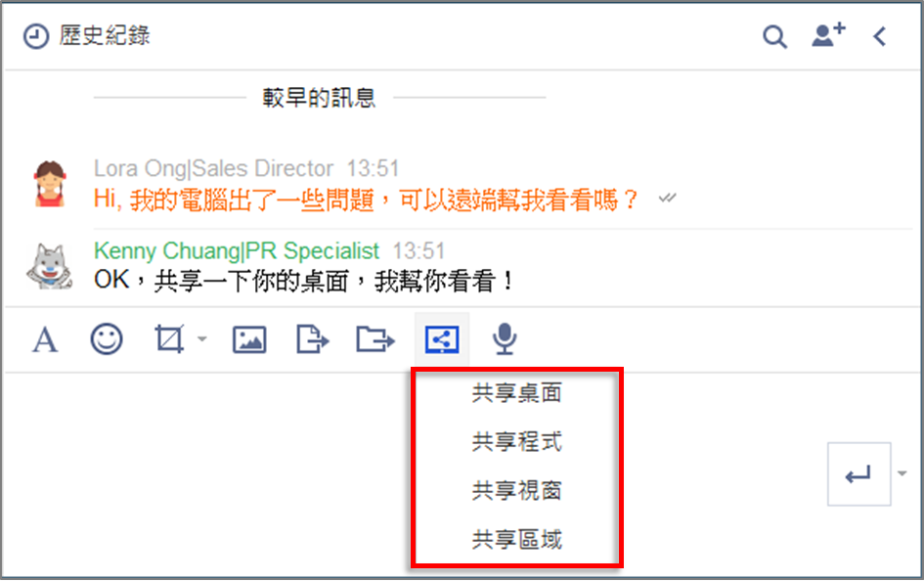The height and width of the screenshot is (581, 924).
Task: Choose 共享視窗 from the share menu
Action: coord(517,490)
